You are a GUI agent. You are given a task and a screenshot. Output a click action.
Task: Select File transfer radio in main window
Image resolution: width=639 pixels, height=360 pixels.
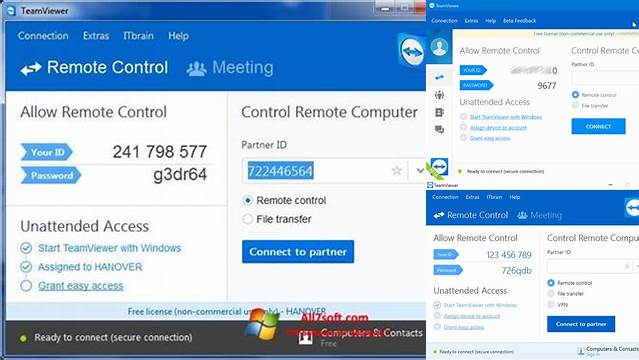pyautogui.click(x=247, y=219)
